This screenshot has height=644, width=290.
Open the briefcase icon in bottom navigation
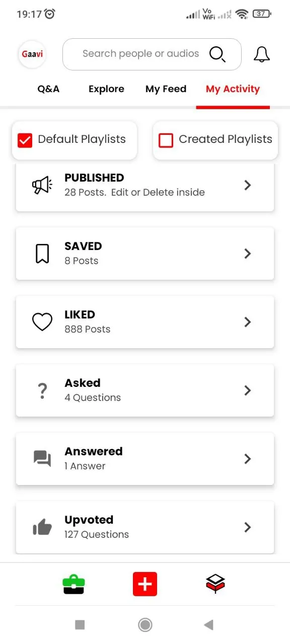74,584
